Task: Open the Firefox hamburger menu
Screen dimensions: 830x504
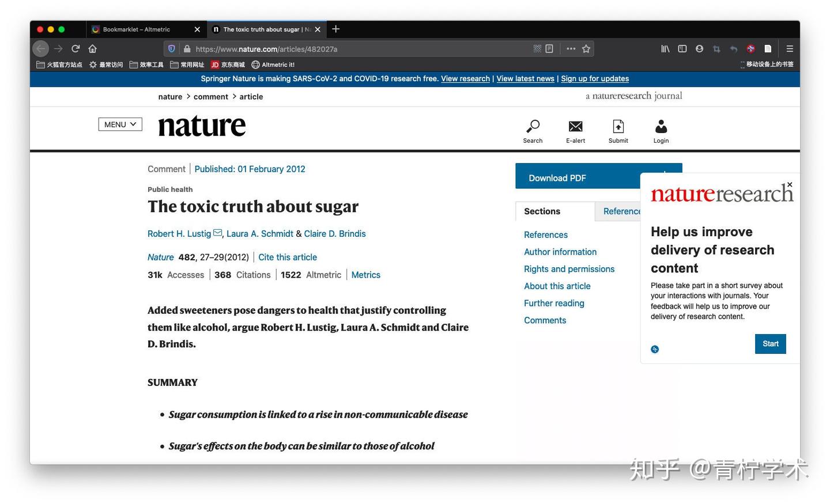Action: tap(790, 48)
